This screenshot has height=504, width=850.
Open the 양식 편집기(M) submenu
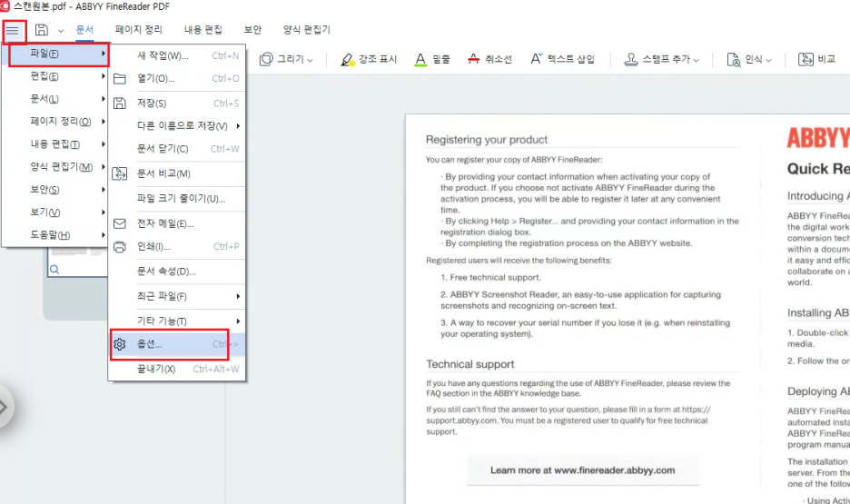coord(54,167)
